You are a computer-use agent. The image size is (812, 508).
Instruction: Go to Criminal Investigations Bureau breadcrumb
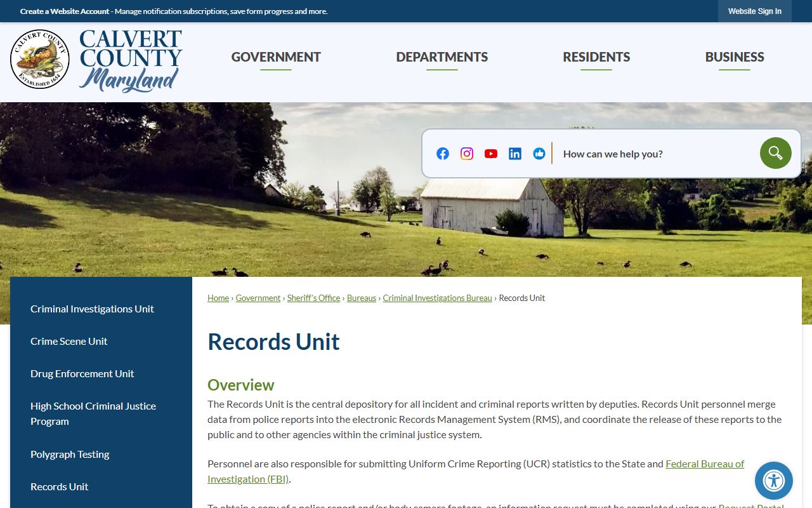tap(438, 298)
